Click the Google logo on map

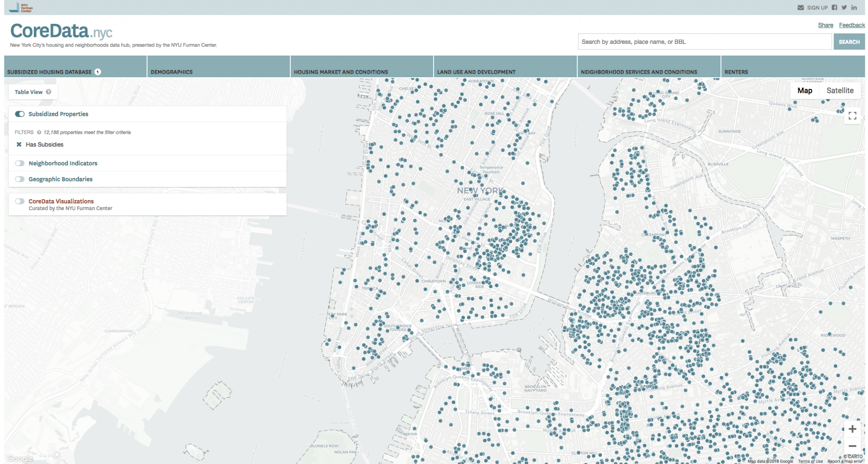[20, 458]
